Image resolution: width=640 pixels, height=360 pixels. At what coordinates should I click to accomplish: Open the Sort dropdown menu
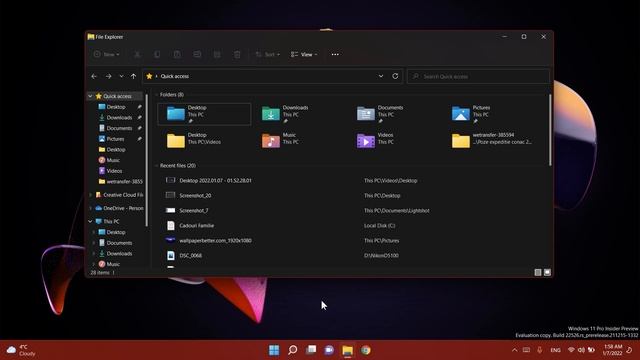point(267,54)
